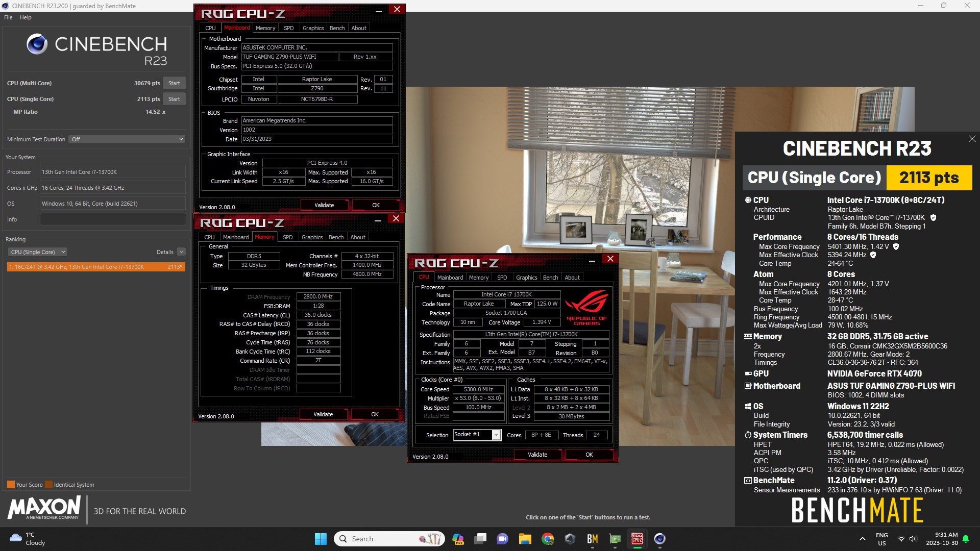Viewport: 980px width, 551px height.
Task: Open the network Wi-Fi tray icon
Action: [901, 539]
